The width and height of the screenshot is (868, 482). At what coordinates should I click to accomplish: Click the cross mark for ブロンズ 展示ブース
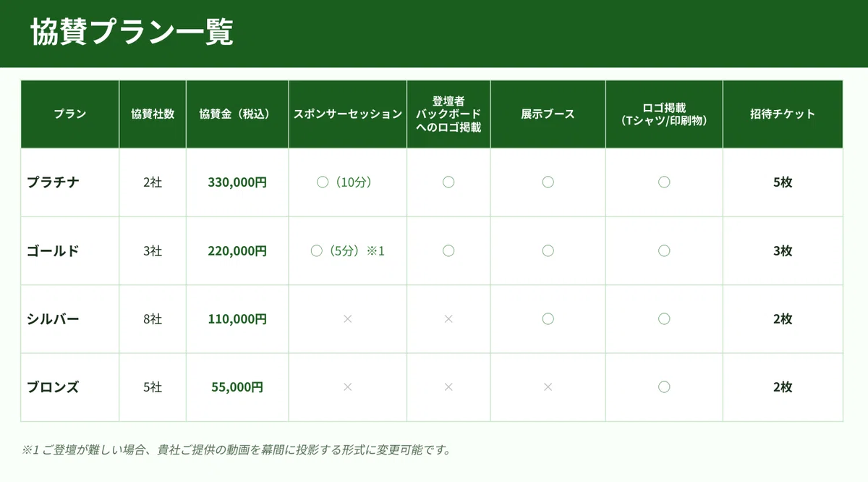coord(548,387)
